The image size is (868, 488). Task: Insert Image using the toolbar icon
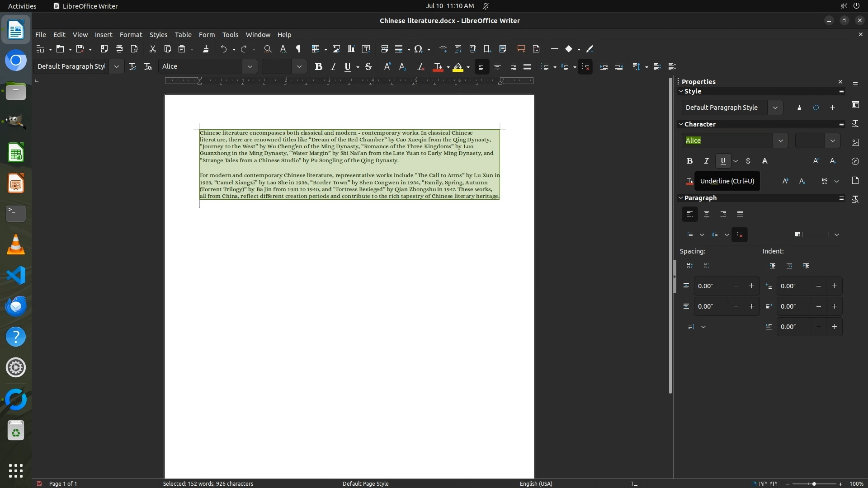point(336,49)
